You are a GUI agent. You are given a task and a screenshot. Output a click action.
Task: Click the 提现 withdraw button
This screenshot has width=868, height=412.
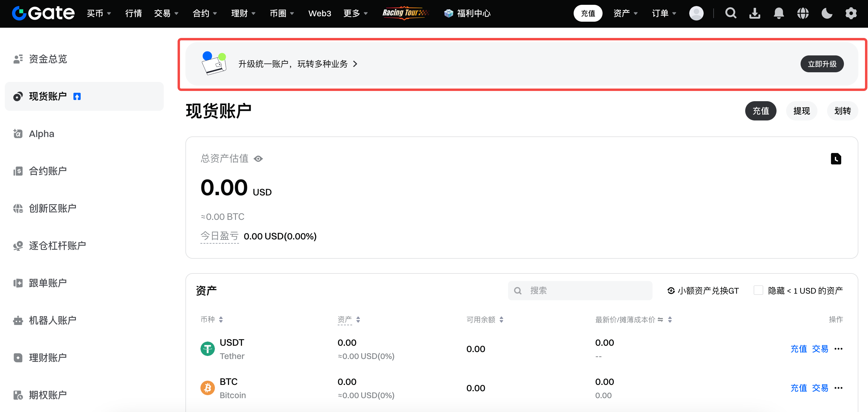point(801,111)
